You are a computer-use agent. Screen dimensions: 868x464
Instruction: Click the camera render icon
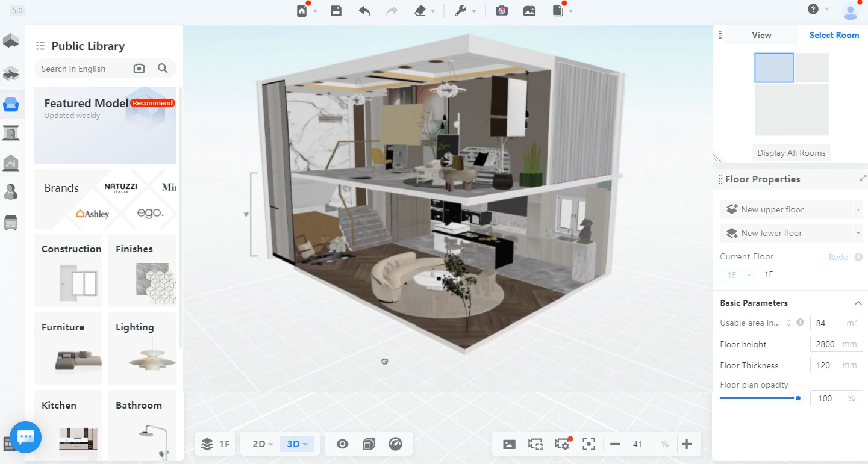(501, 11)
